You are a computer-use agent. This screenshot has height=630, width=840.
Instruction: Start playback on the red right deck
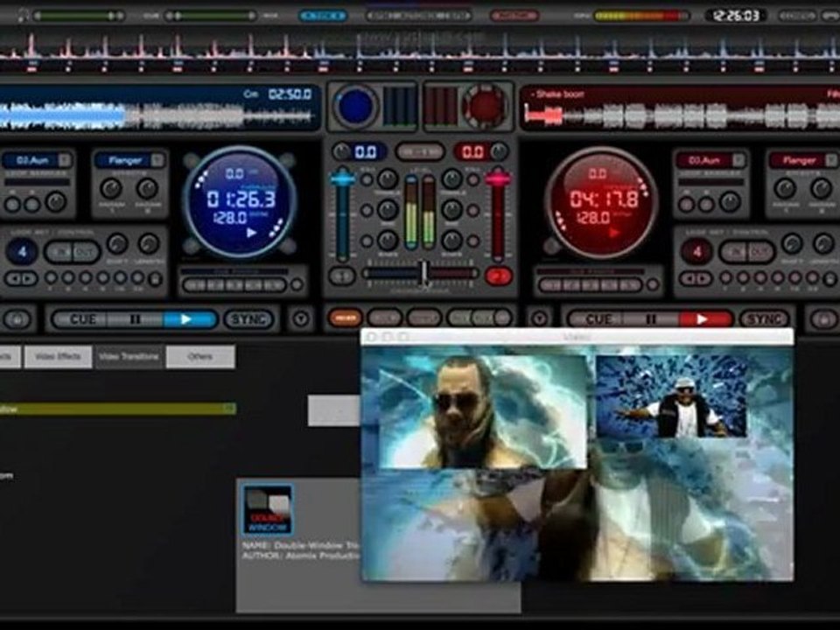click(x=703, y=320)
